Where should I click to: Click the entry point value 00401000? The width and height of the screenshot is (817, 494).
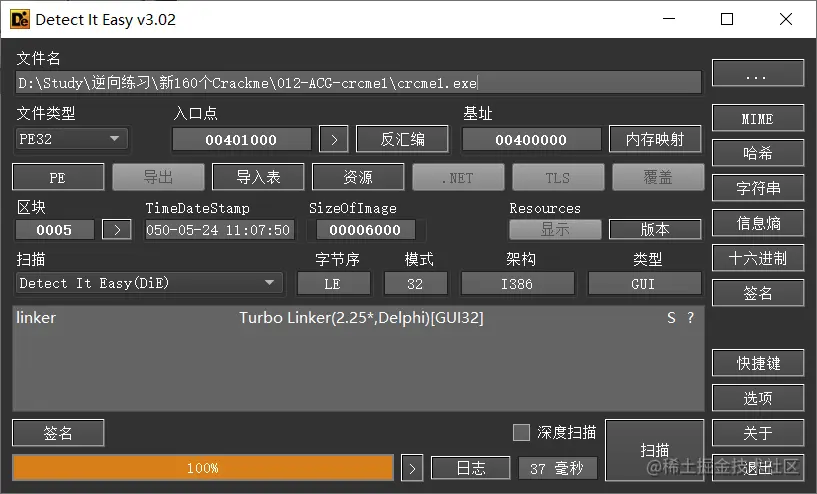pyautogui.click(x=241, y=140)
